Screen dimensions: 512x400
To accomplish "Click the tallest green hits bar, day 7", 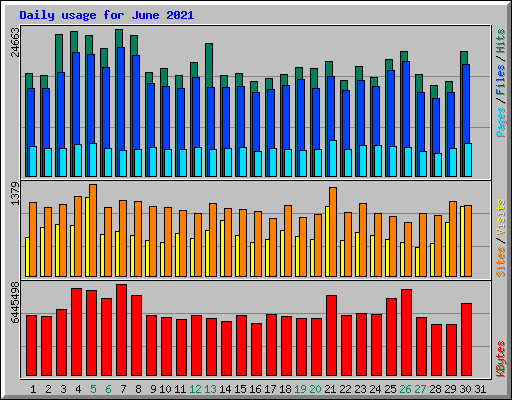I will tap(119, 38).
